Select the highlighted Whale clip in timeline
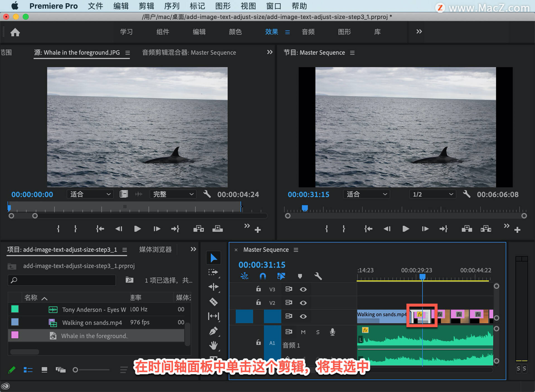 (422, 316)
